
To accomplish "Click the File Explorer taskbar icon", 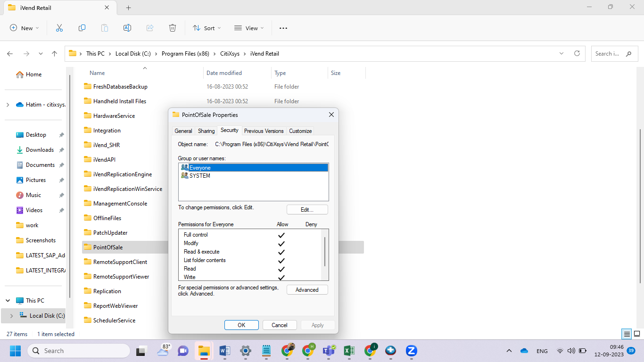I will point(204,351).
